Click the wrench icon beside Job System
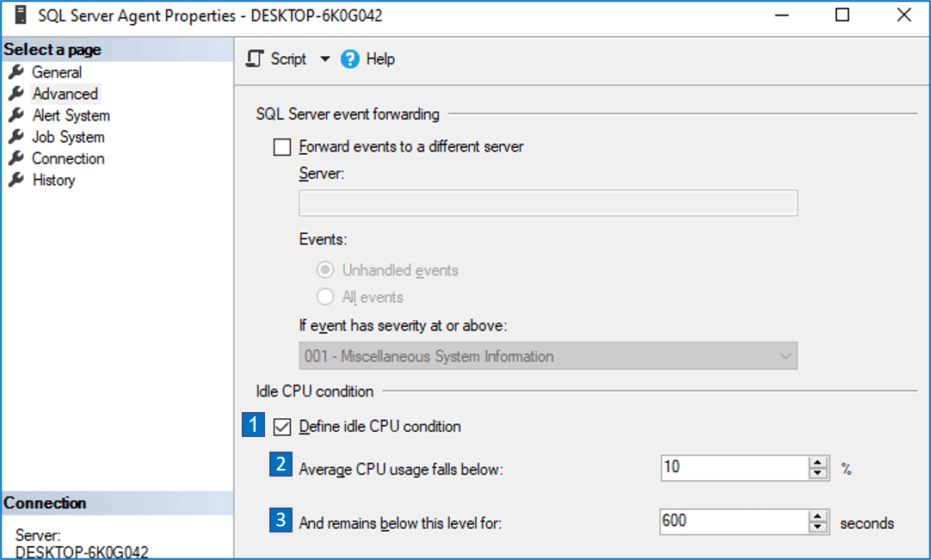Viewport: 931px width, 560px height. (17, 137)
